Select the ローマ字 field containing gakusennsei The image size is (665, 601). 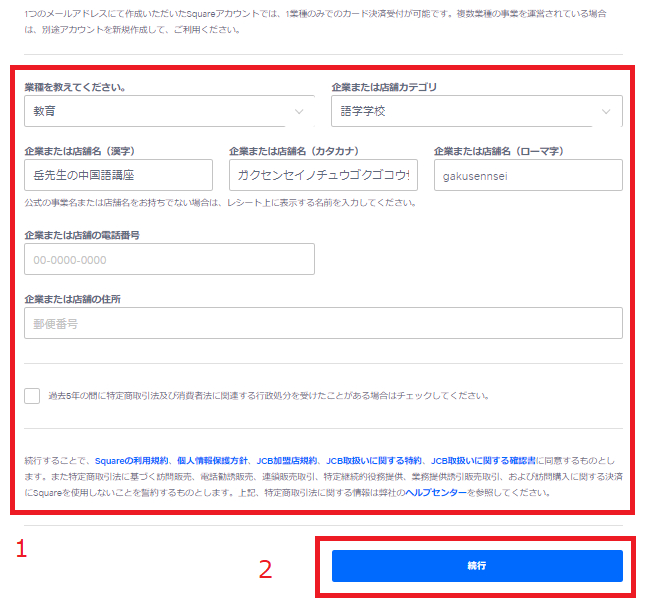[x=528, y=175]
